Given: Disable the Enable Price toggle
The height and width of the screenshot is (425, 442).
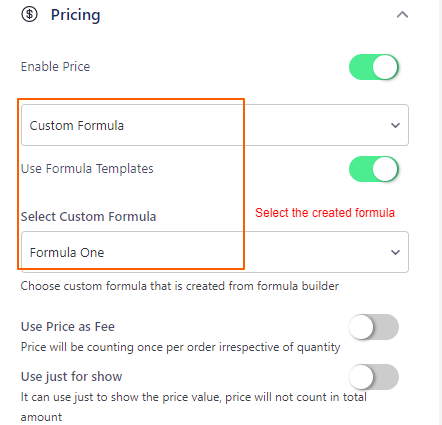Looking at the screenshot, I should [x=374, y=67].
